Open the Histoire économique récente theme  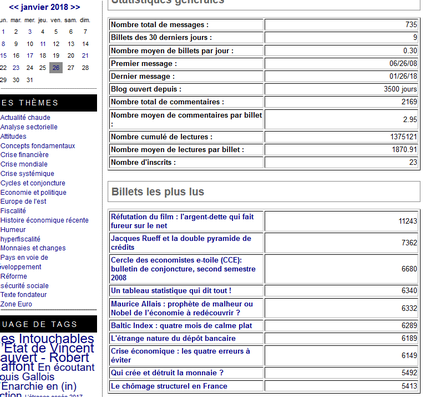coord(44,220)
